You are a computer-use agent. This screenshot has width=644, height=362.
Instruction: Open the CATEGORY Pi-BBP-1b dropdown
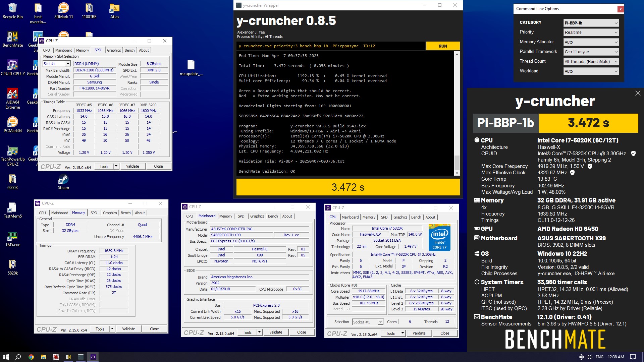click(x=591, y=23)
